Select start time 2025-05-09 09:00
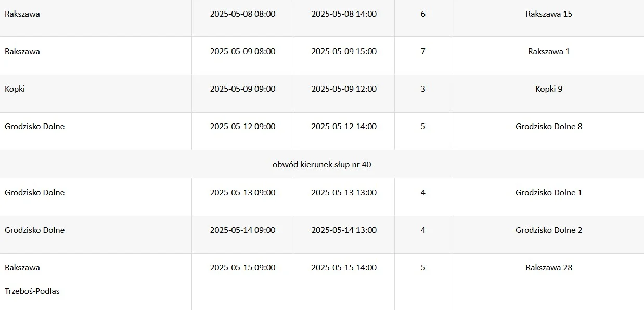644x310 pixels. click(242, 89)
